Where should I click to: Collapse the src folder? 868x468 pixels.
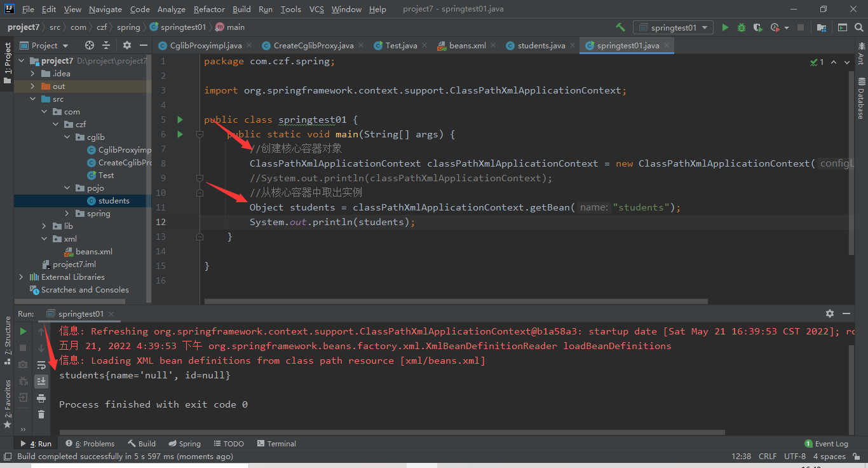point(32,99)
